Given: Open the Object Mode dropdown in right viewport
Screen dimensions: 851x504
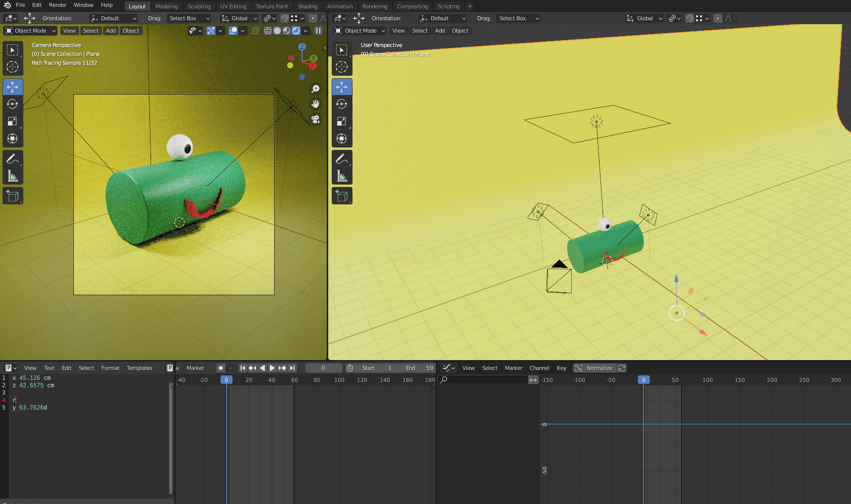Looking at the screenshot, I should [x=360, y=31].
